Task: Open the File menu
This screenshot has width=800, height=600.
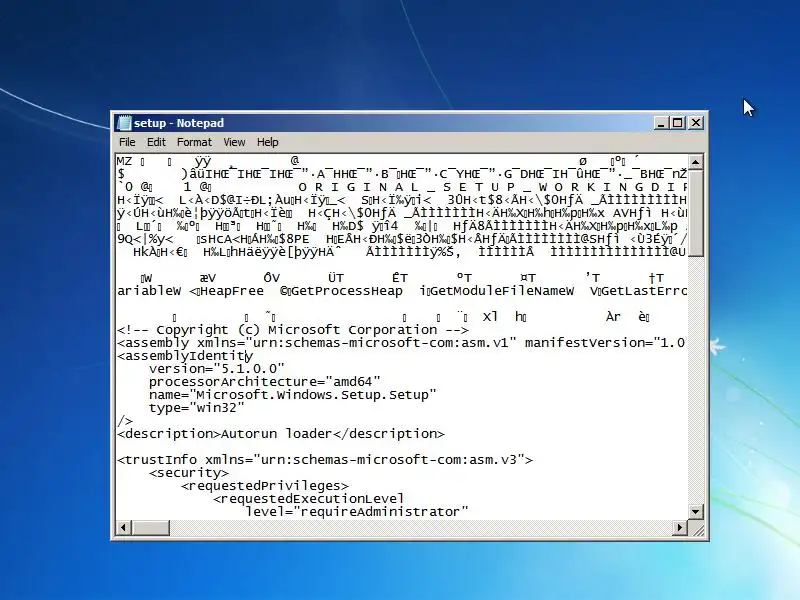Action: point(127,142)
